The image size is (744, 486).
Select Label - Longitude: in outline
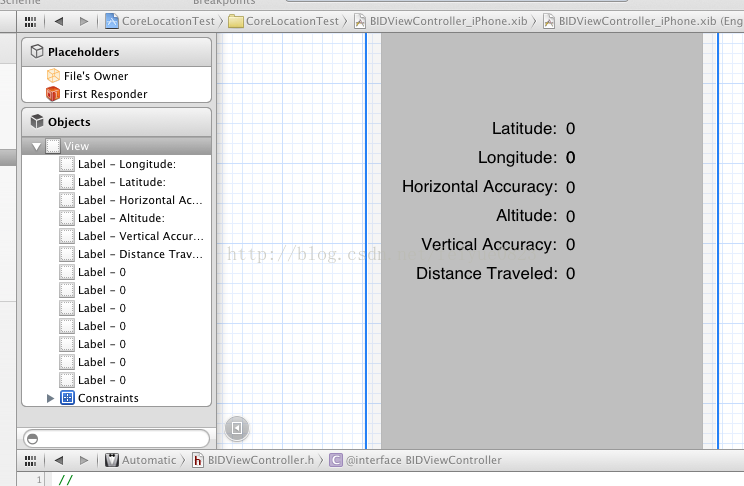pos(127,164)
